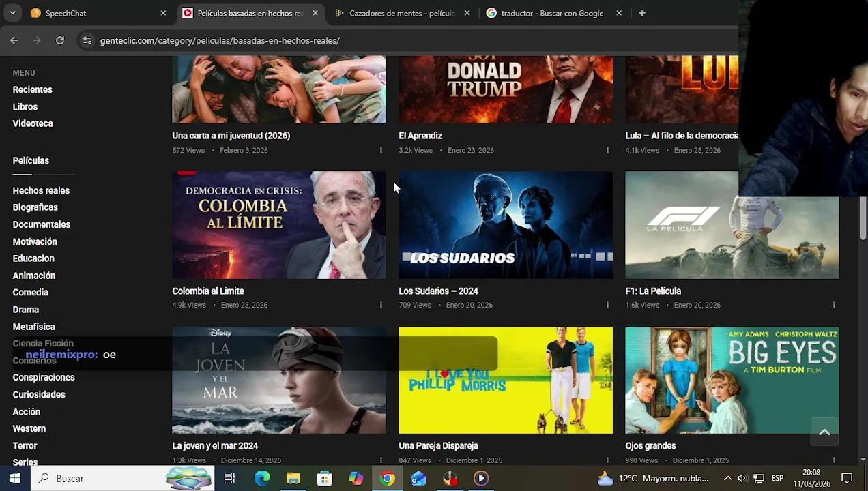Open options menu for Los Sudarios – 2024
This screenshot has width=868, height=491.
pos(607,305)
